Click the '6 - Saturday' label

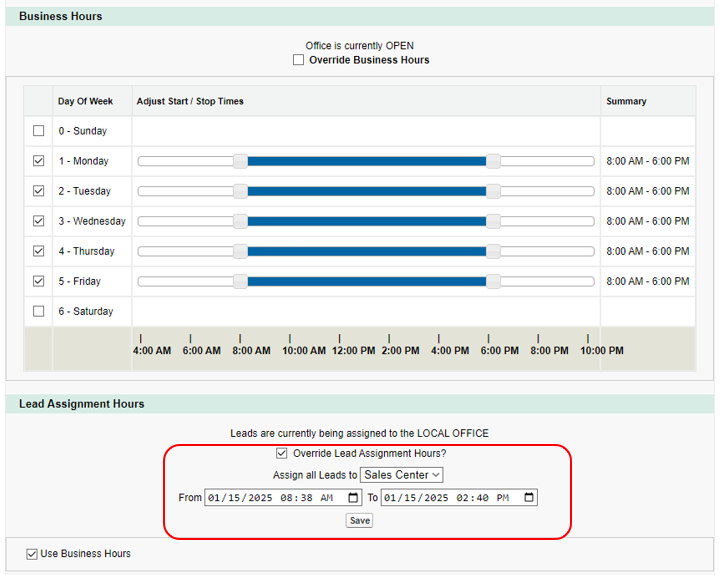tap(85, 311)
